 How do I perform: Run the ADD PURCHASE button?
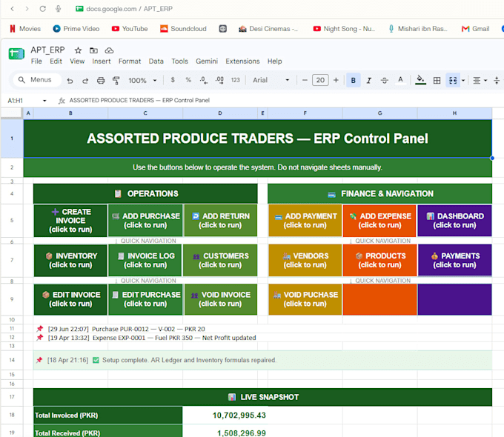pyautogui.click(x=145, y=221)
